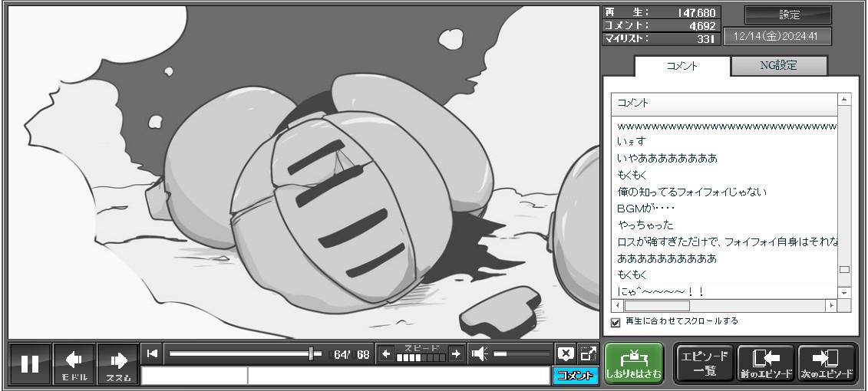Toggle 再生に合わせてスクロールする checkbox
Screen dimensions: 868x391
[616, 322]
